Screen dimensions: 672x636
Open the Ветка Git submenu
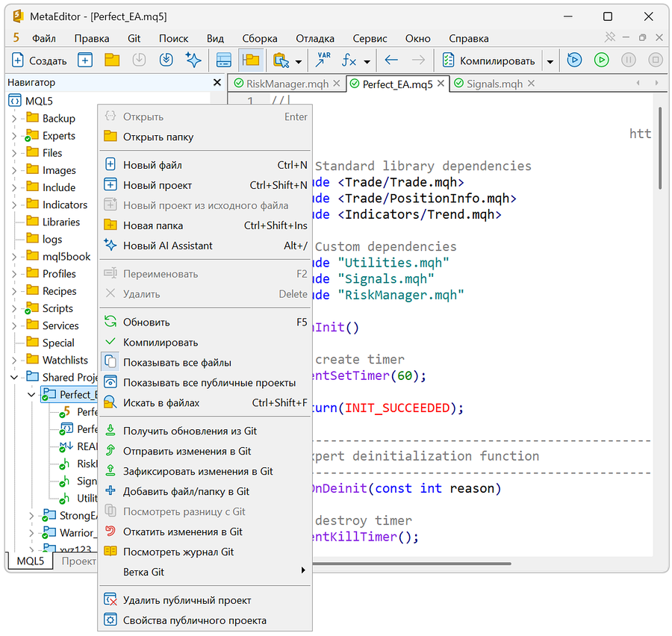pyautogui.click(x=205, y=572)
